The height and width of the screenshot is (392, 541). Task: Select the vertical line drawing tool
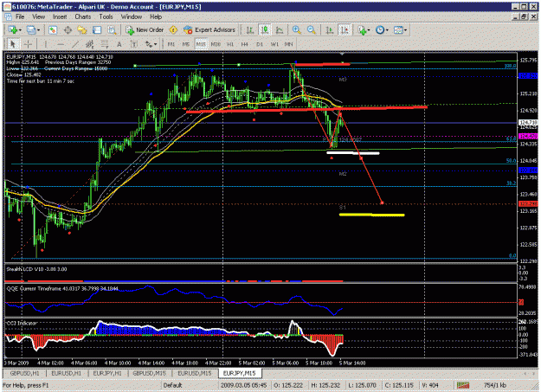pyautogui.click(x=45, y=44)
